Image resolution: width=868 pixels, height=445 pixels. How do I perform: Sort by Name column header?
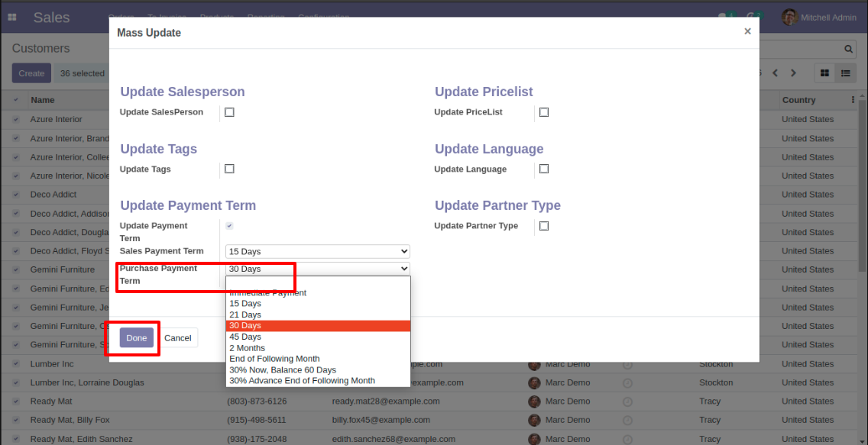click(43, 100)
